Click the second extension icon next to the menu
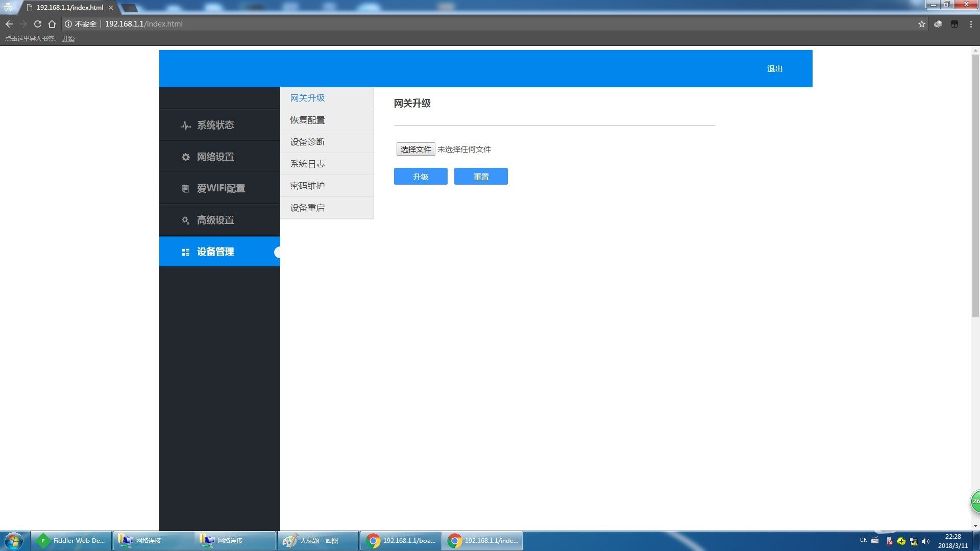Screen dimensions: 980x551 [954, 24]
